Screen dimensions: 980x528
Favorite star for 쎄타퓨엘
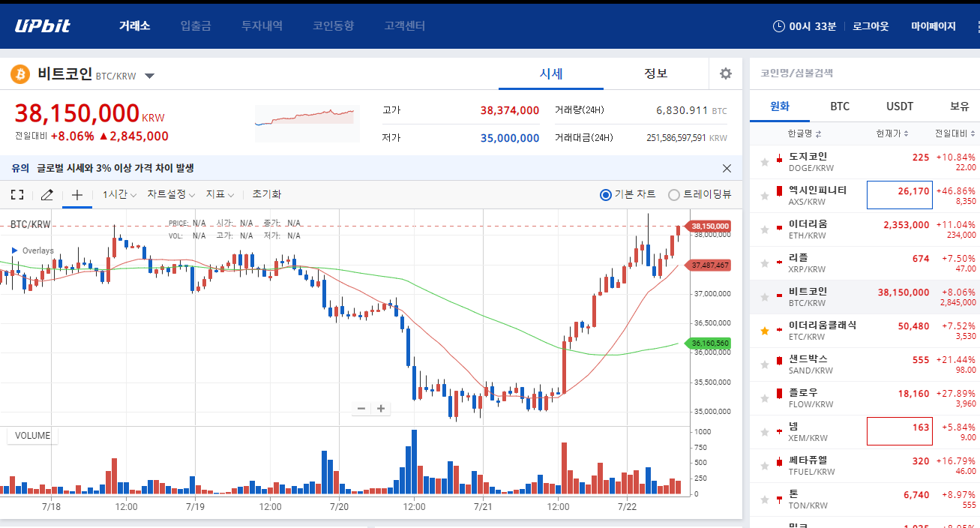[x=765, y=466]
